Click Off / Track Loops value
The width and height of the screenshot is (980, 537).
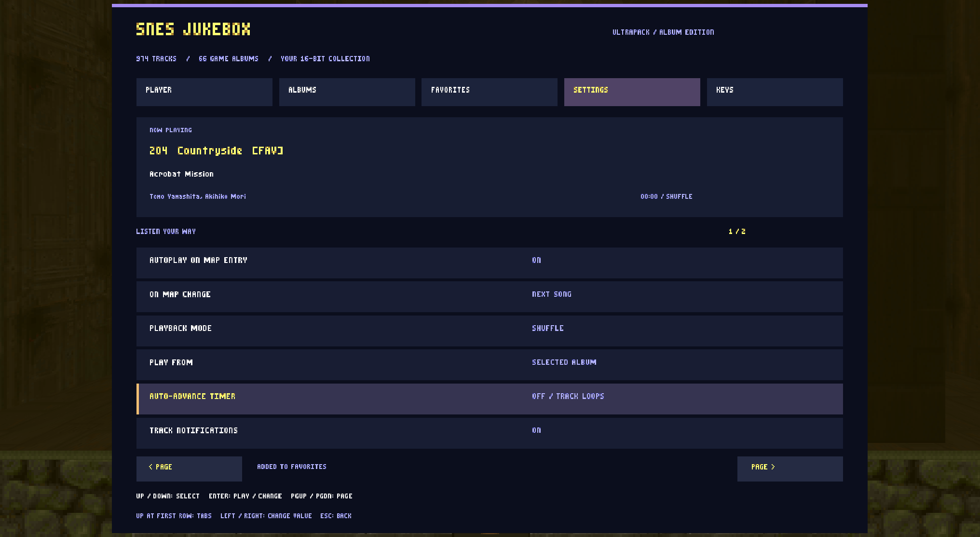coord(568,396)
